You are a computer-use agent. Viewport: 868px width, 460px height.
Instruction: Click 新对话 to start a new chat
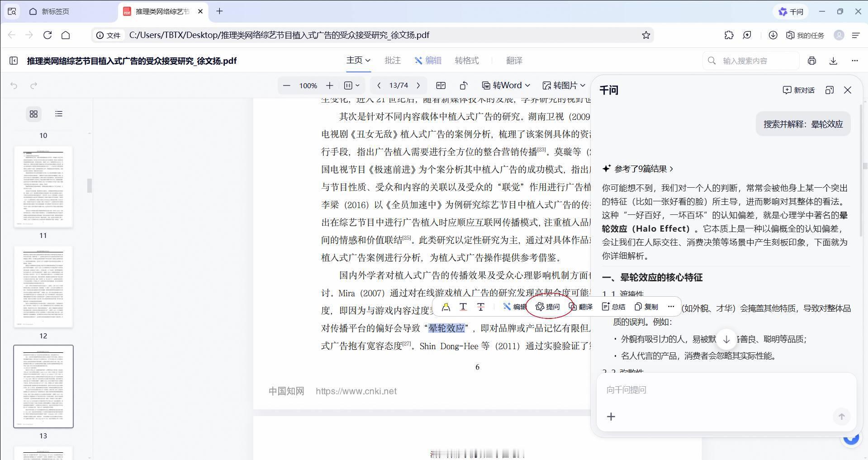click(x=798, y=90)
